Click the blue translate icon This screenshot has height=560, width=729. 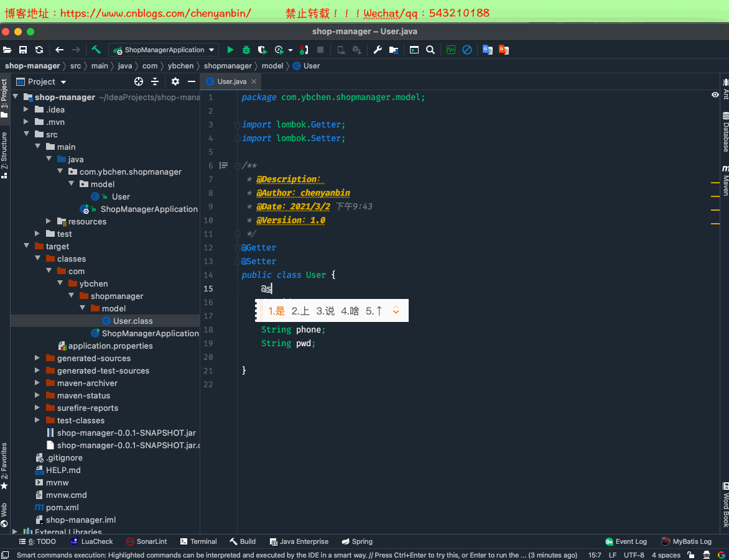click(x=487, y=50)
